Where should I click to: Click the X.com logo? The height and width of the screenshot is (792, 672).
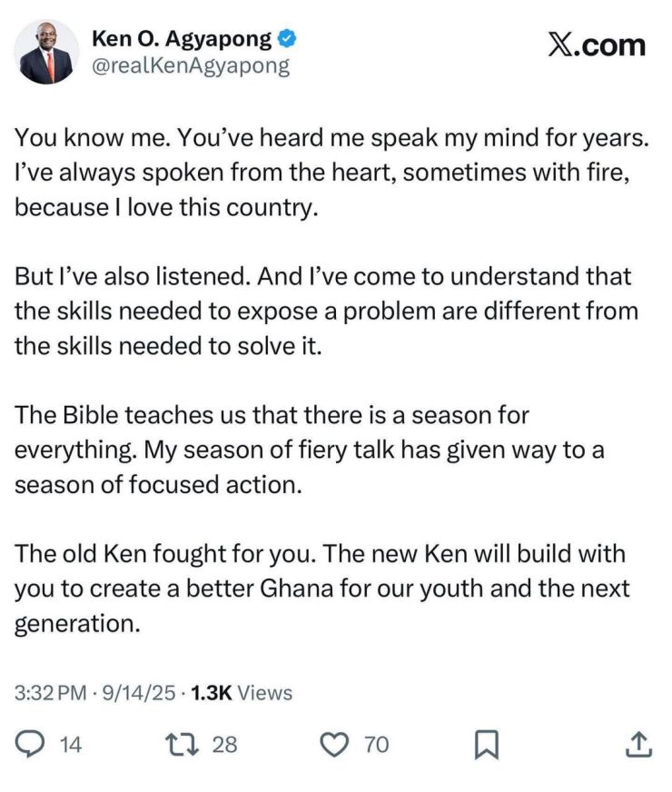597,45
